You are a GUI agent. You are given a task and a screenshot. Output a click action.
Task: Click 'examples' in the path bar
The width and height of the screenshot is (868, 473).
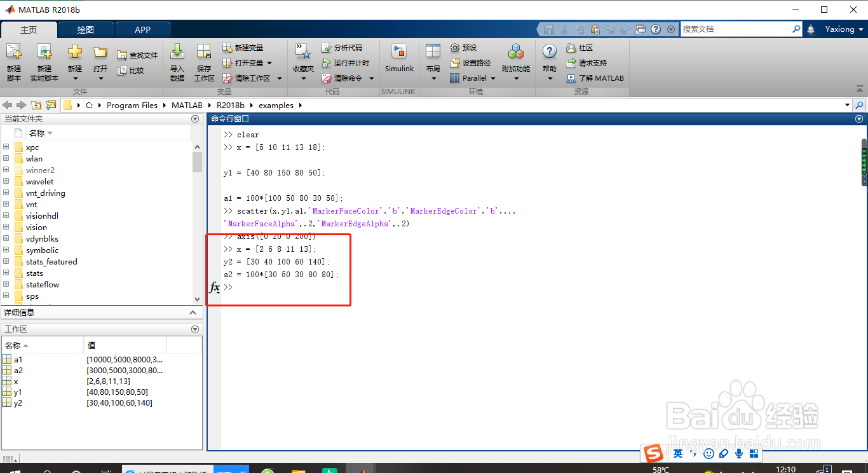click(x=276, y=106)
